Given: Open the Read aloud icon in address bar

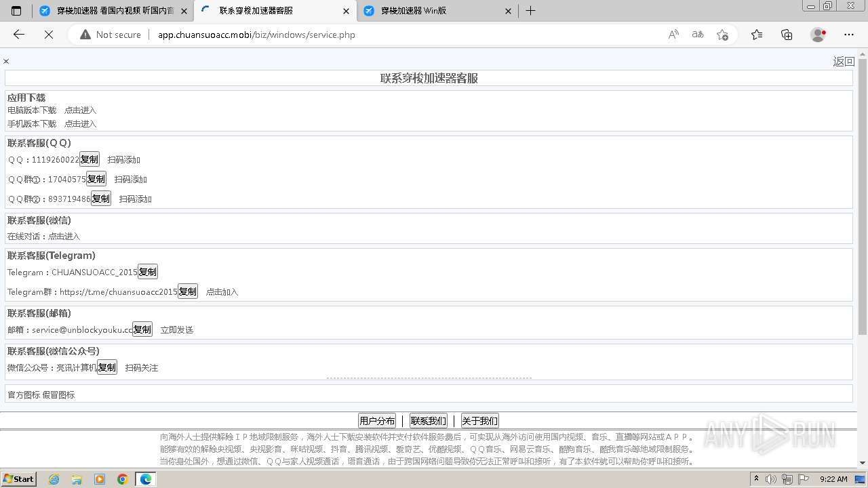Looking at the screenshot, I should click(x=673, y=35).
